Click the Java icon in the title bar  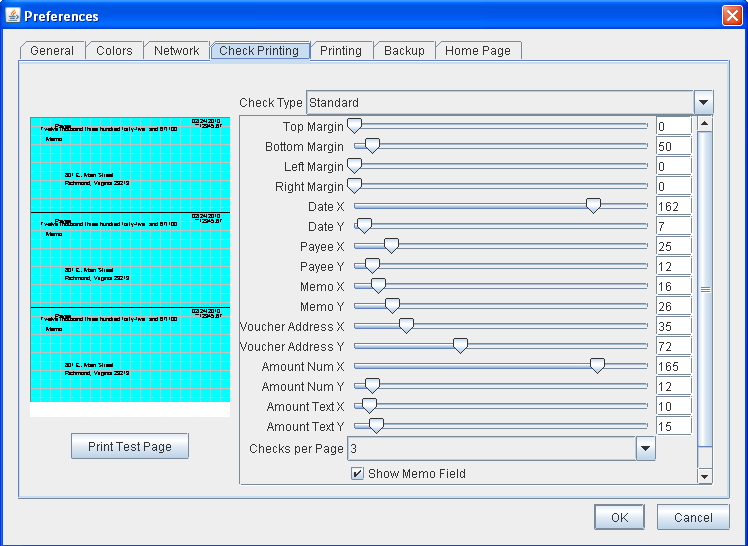[x=12, y=15]
